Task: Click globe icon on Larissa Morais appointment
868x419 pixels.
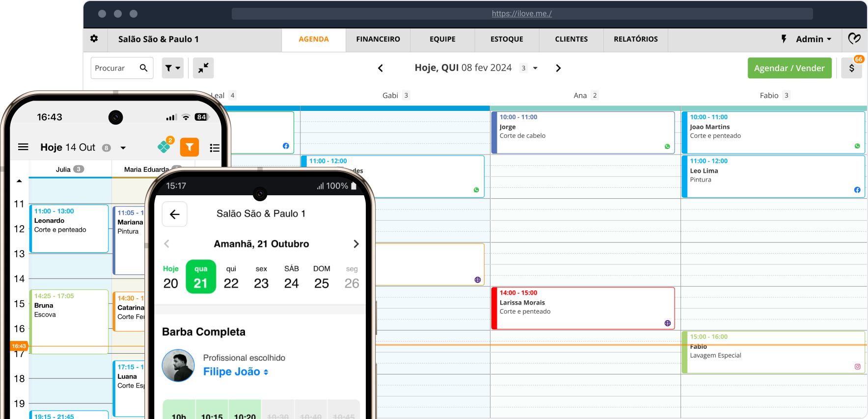Action: click(x=667, y=323)
